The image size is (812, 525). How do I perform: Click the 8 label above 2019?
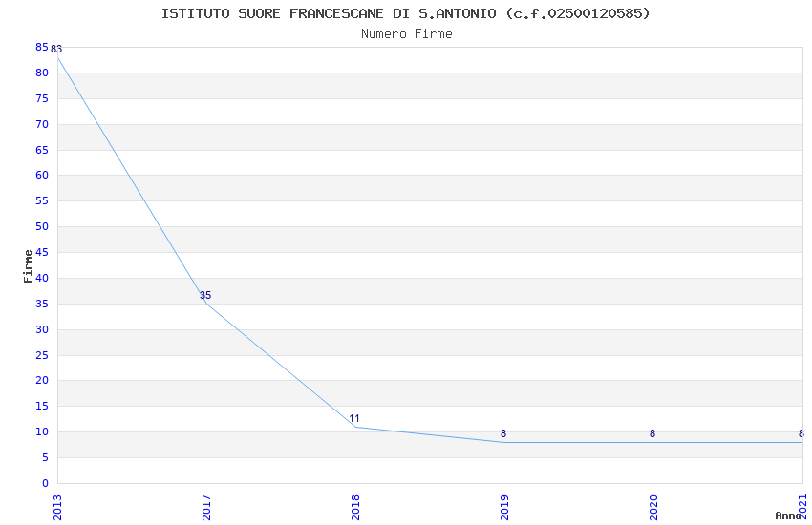coord(503,433)
